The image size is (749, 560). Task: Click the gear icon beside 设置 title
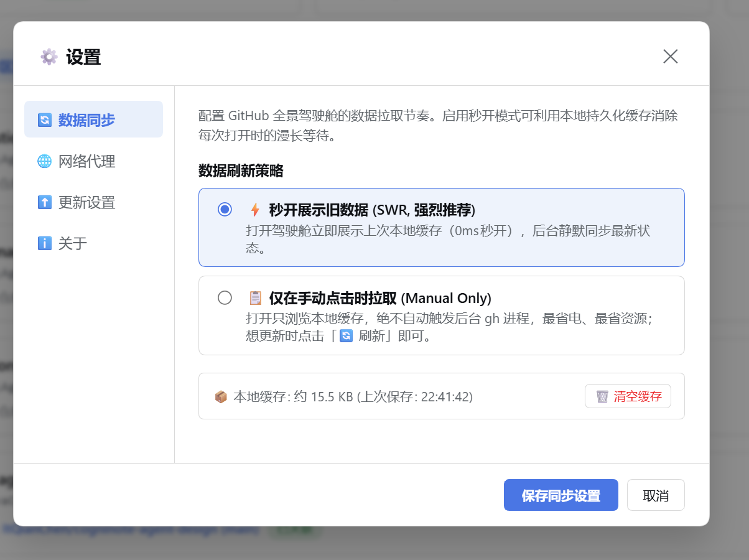(49, 57)
